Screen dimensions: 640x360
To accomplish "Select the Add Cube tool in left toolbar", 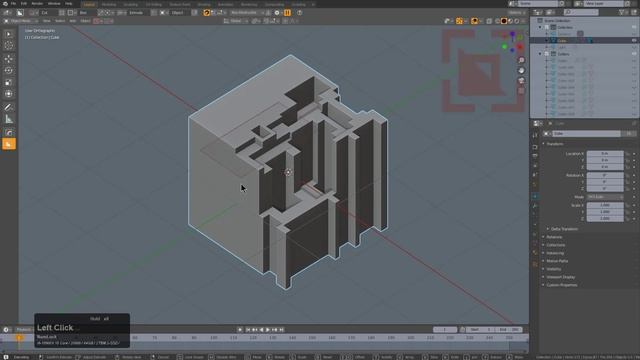I will pyautogui.click(x=9, y=133).
